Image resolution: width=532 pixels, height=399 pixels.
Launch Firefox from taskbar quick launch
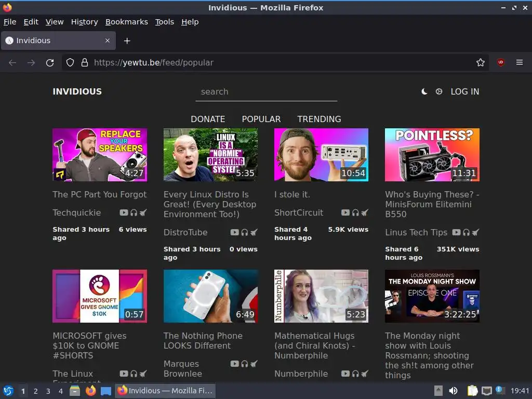90,391
